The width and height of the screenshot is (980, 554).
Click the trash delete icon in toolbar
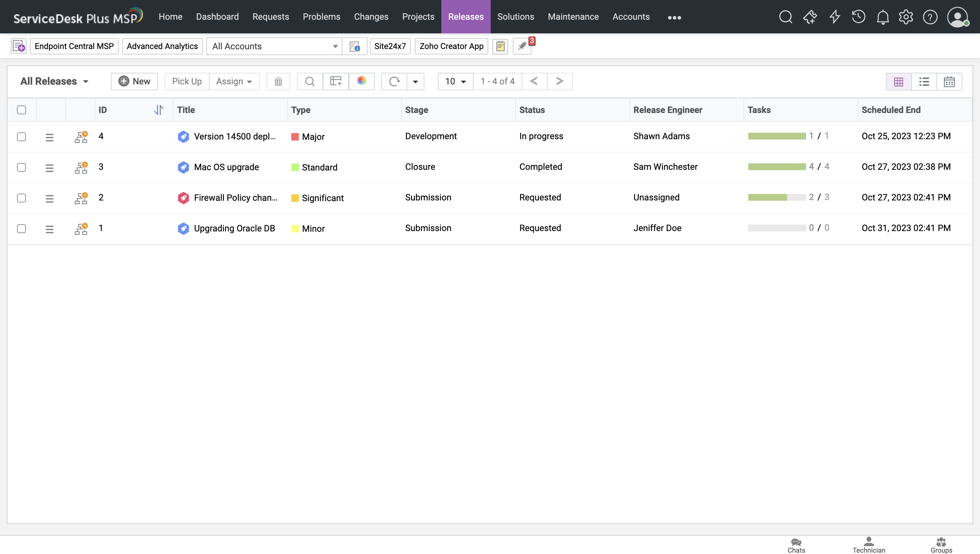[278, 81]
